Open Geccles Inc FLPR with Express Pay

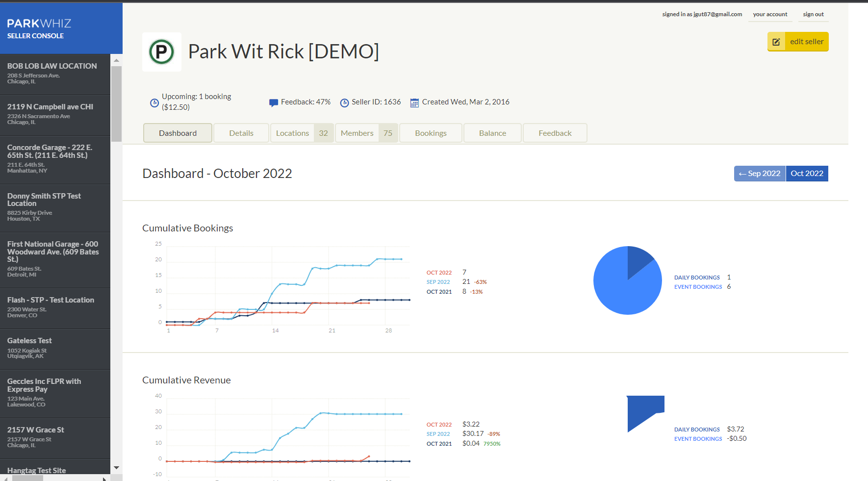55,394
